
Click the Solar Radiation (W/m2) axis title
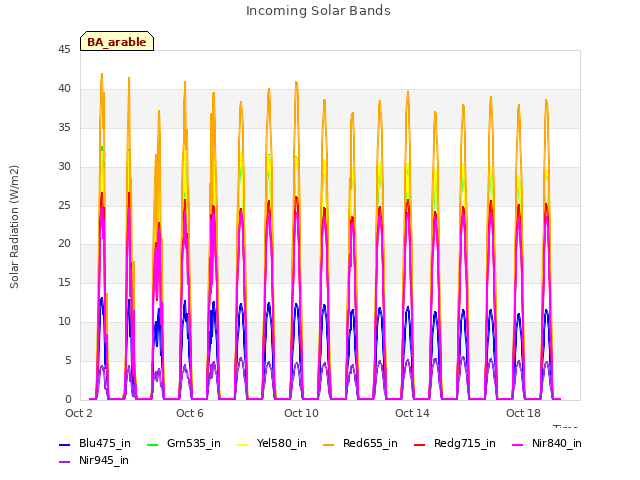coord(14,227)
